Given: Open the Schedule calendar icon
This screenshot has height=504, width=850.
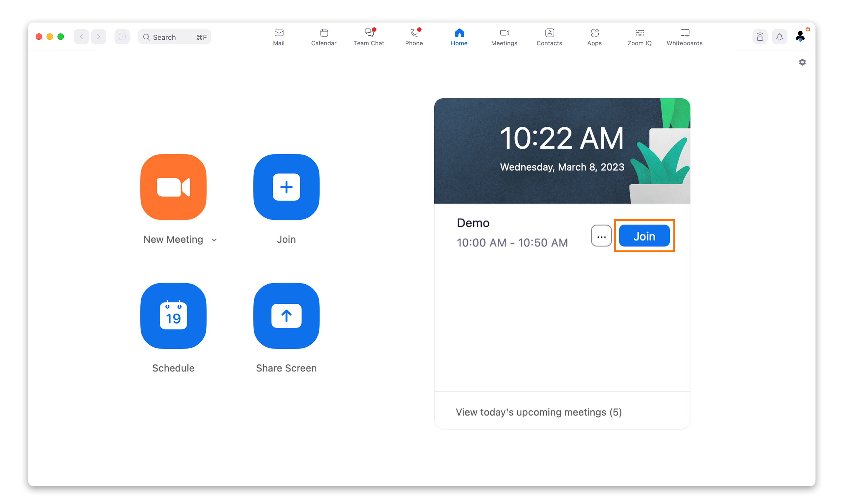Looking at the screenshot, I should tap(173, 315).
